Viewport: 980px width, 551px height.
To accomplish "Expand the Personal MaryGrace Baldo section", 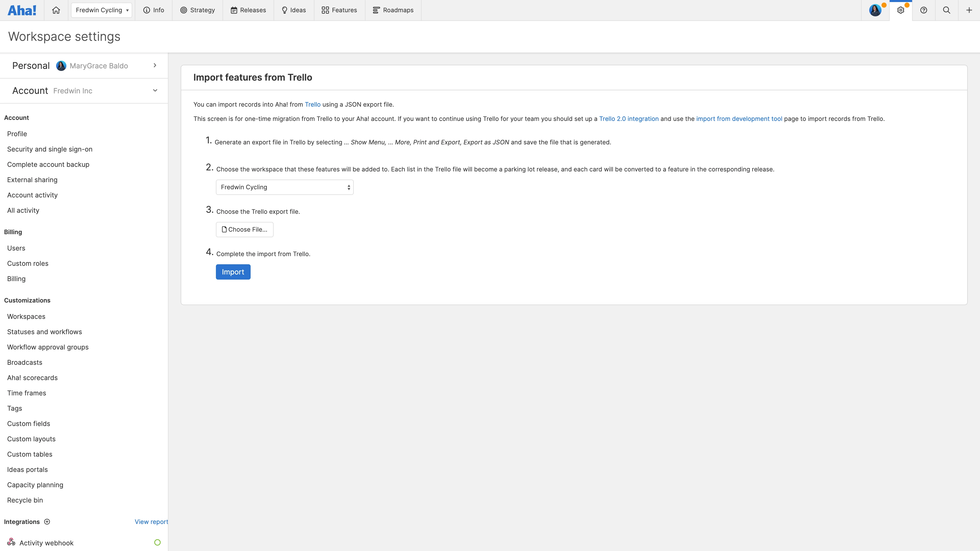I will tap(155, 65).
